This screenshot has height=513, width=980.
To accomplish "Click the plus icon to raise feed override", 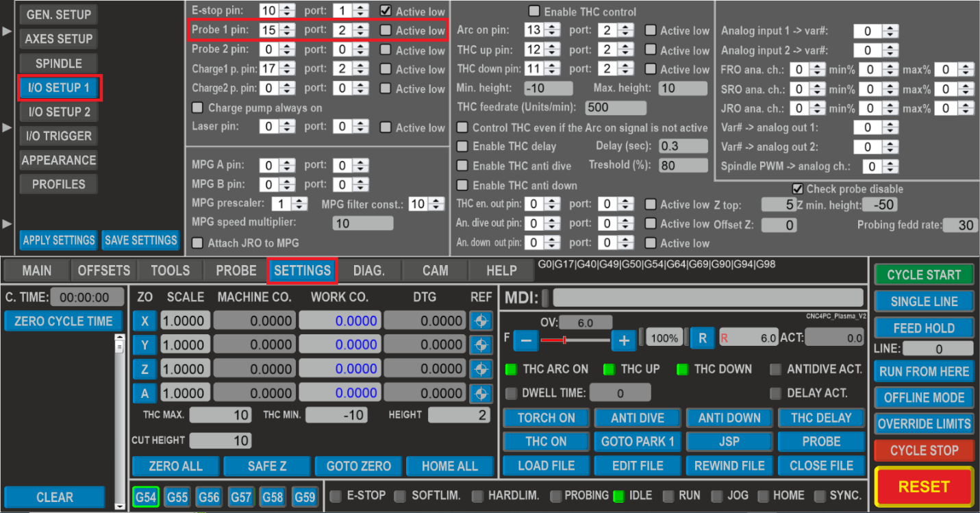I will pyautogui.click(x=623, y=339).
